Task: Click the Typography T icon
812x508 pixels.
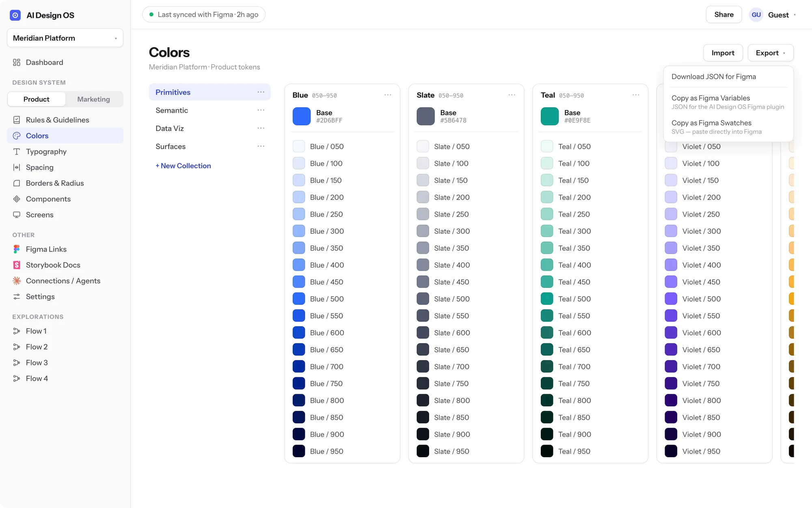Action: tap(17, 152)
